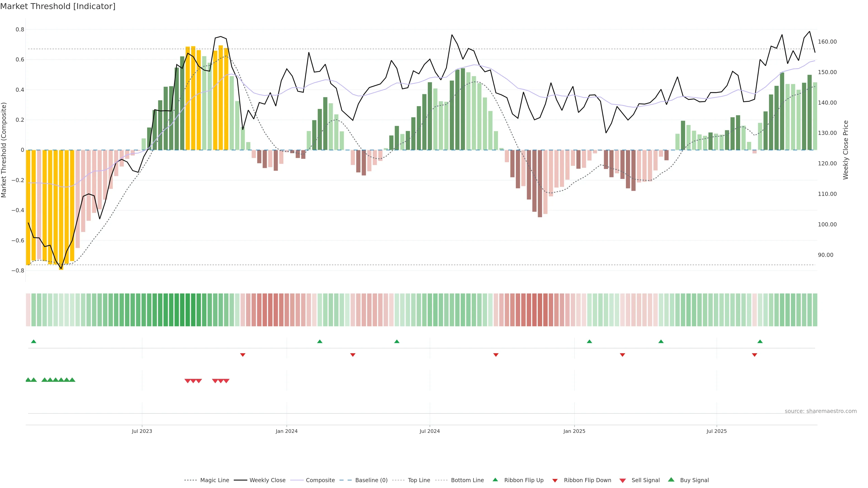Toggle the Weekly Close legend entry
This screenshot has height=488, width=868.
coord(267,480)
